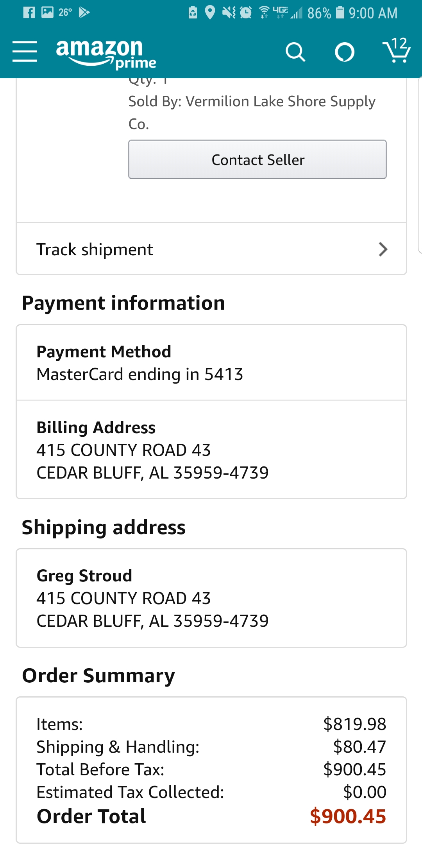Open the search magnifier icon
This screenshot has height=868, width=422.
coord(295,52)
